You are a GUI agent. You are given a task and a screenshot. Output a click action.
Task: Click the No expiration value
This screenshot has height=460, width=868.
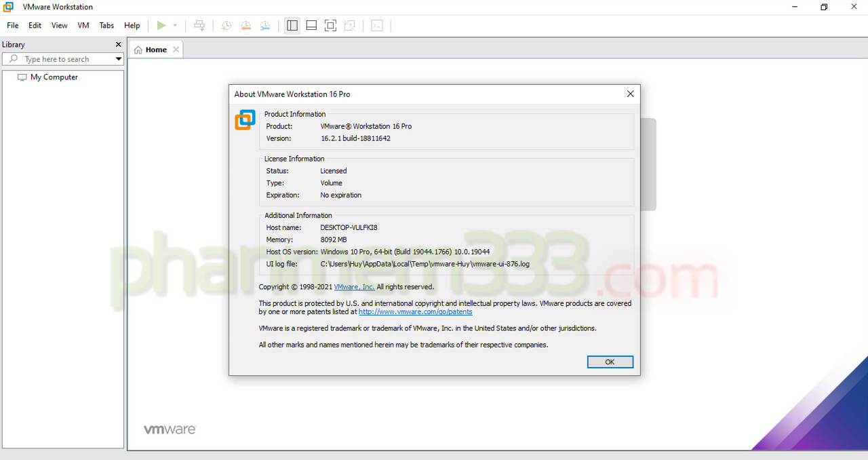pos(341,195)
